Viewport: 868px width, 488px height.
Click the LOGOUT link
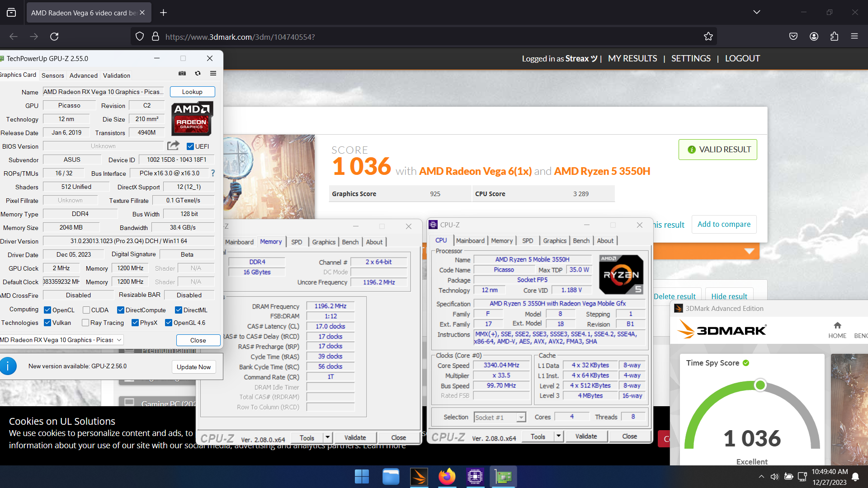[x=742, y=58]
